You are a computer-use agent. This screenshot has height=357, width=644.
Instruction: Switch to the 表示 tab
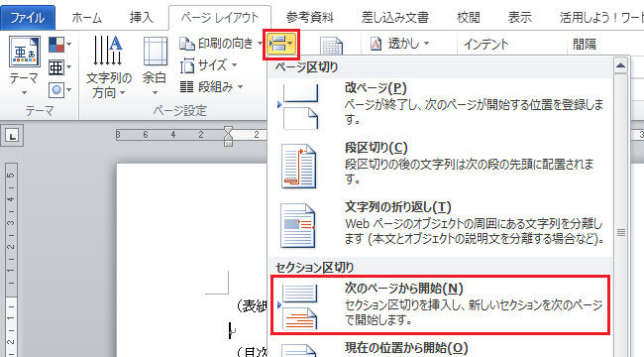(x=519, y=18)
